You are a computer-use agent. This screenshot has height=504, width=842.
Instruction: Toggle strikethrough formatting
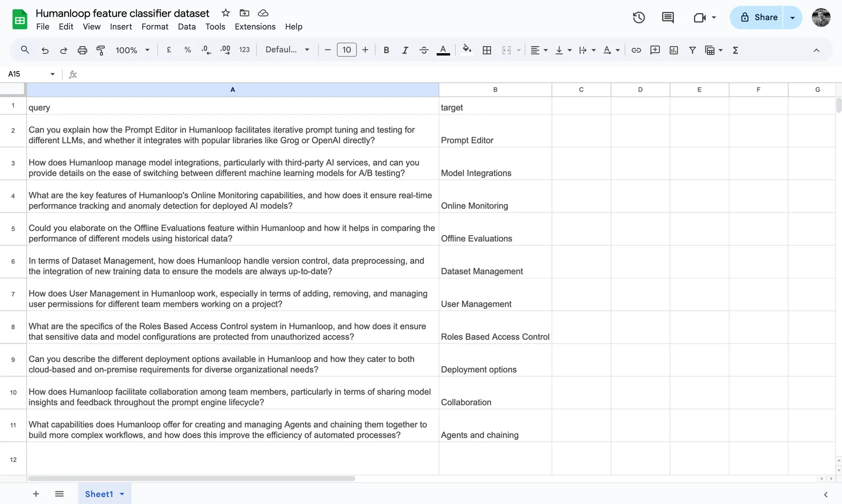tap(424, 50)
